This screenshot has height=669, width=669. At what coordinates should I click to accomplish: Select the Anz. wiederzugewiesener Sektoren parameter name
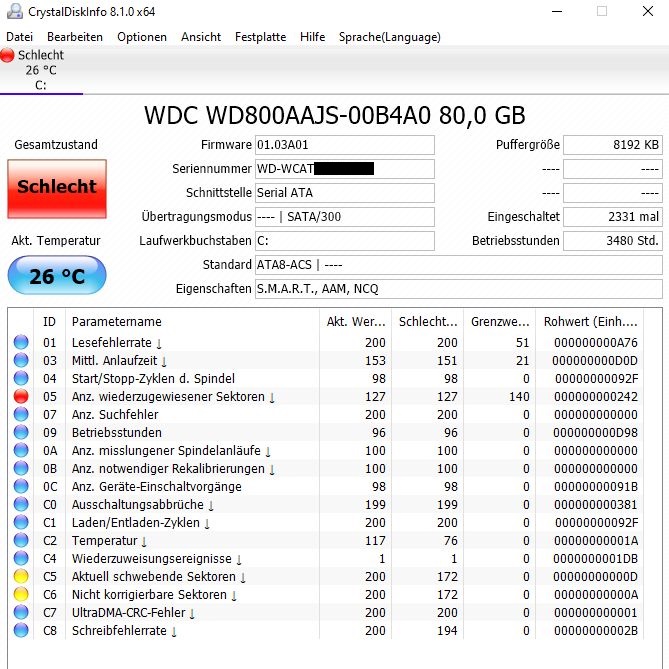coord(168,396)
